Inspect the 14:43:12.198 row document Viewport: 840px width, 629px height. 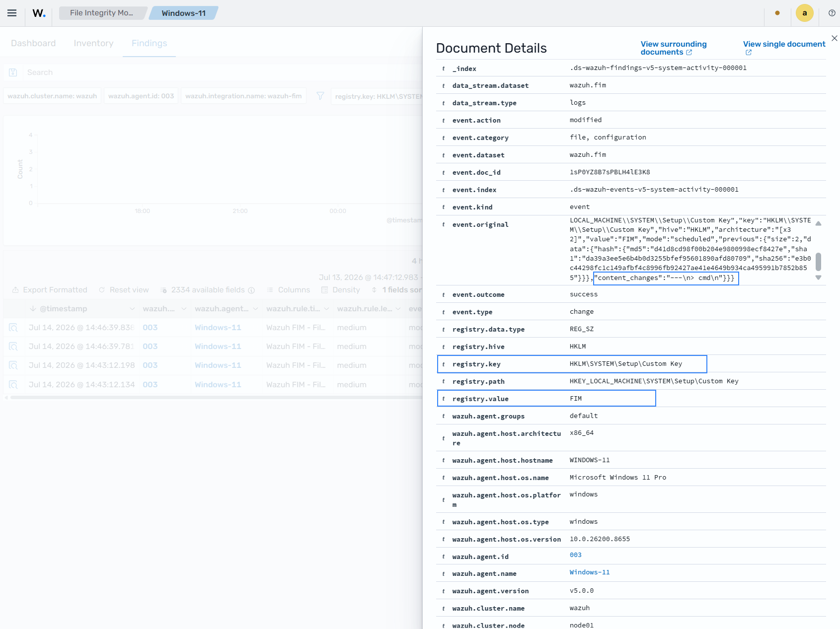tap(13, 365)
